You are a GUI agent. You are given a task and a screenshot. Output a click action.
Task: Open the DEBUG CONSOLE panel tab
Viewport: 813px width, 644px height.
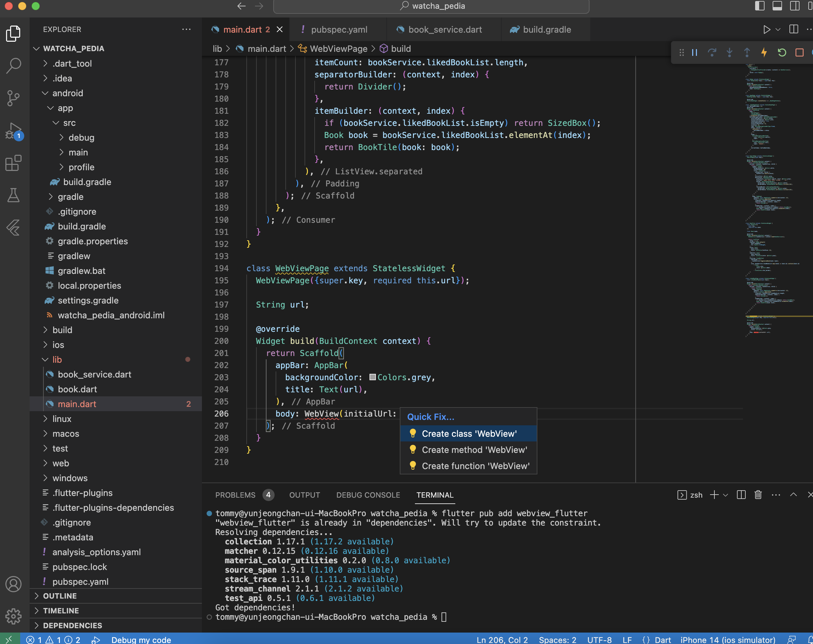pyautogui.click(x=368, y=495)
